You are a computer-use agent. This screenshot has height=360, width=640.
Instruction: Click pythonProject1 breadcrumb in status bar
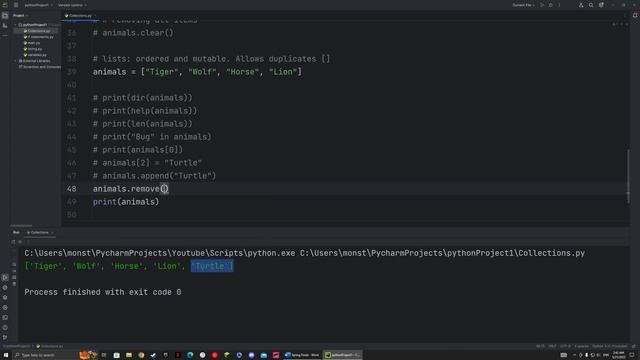[x=17, y=346]
